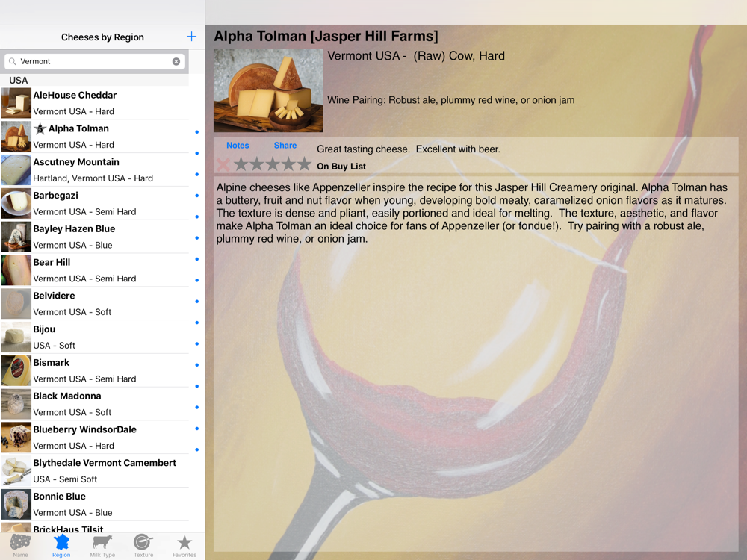Screen dimensions: 747x560
Task: Set rating to two stars
Action: 257,164
